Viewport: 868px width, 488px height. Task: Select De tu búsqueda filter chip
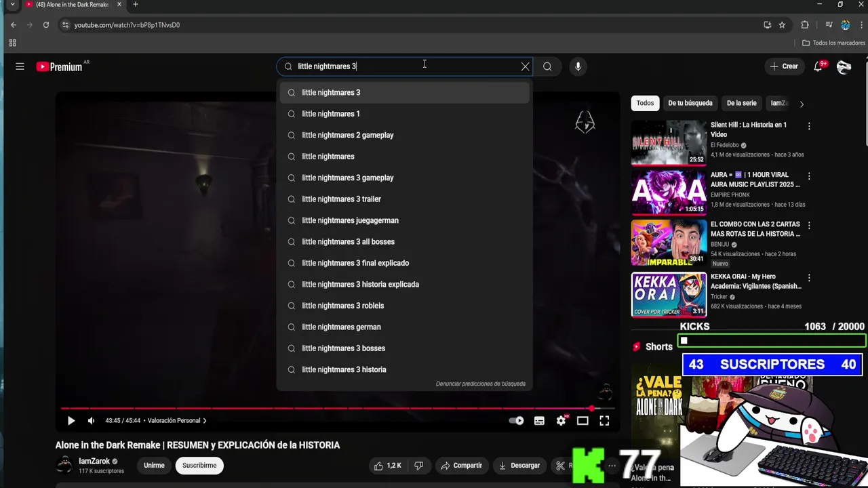coord(690,103)
